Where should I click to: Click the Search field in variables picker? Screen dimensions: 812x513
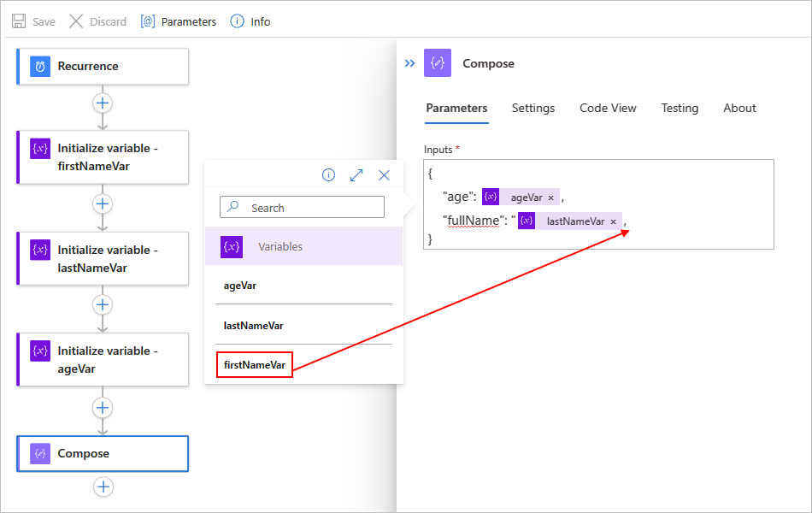302,207
